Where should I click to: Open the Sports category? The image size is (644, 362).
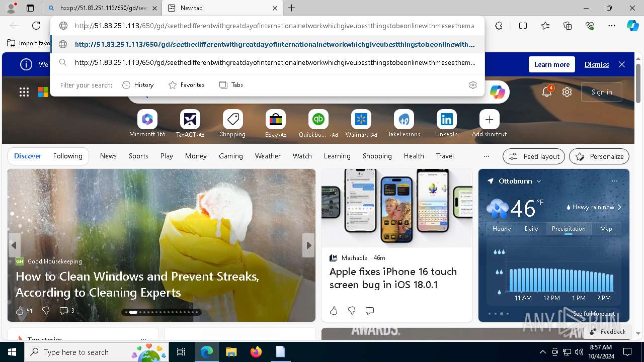point(138,156)
